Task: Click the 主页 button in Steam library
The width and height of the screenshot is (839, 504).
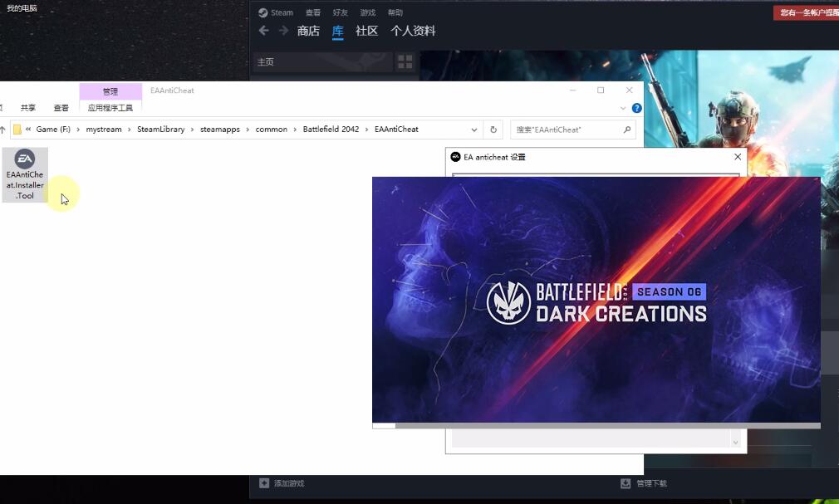Action: pos(322,62)
